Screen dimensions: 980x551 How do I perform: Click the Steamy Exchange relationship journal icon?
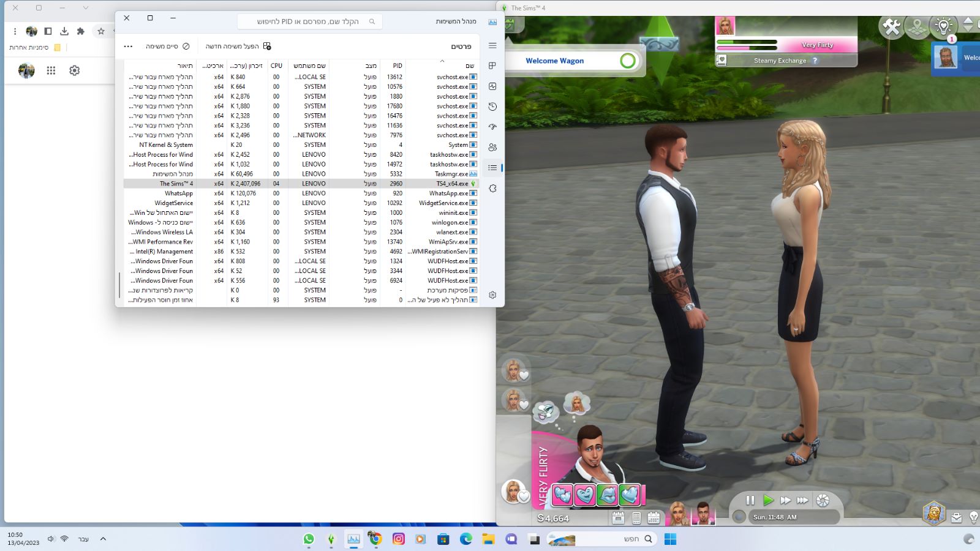tap(722, 60)
